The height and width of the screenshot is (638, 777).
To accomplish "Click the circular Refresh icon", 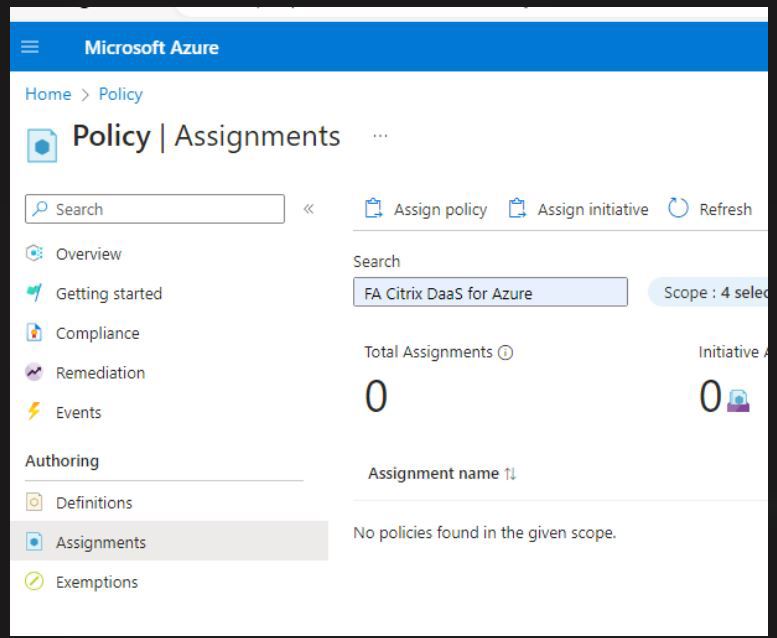I will 678,208.
